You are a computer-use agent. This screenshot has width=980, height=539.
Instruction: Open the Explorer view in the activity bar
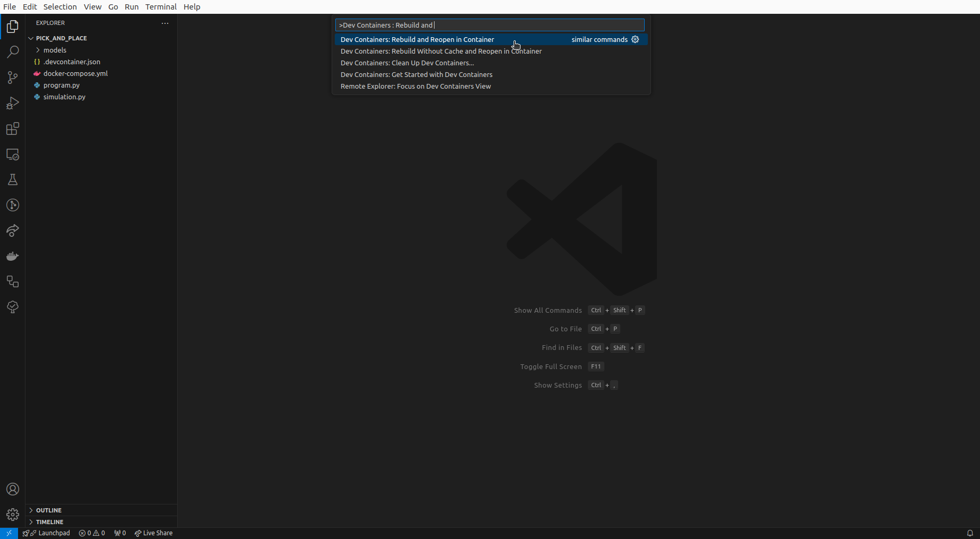coord(13,27)
